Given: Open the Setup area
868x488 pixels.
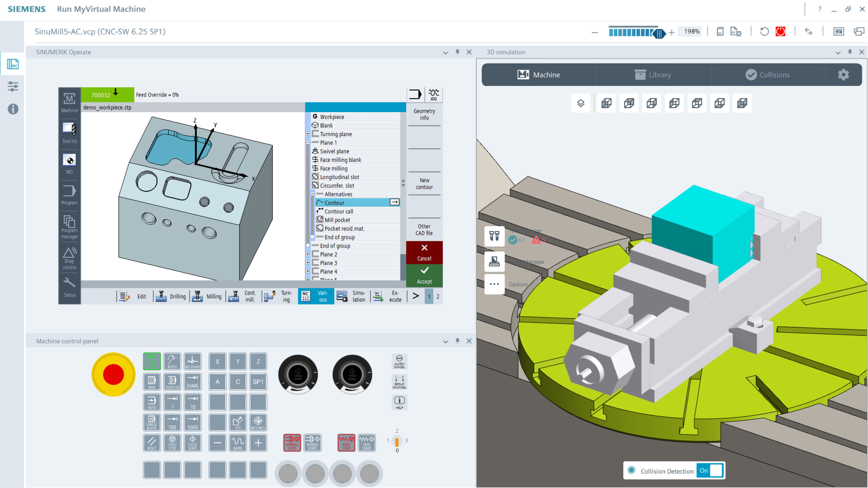Looking at the screenshot, I should 69,287.
